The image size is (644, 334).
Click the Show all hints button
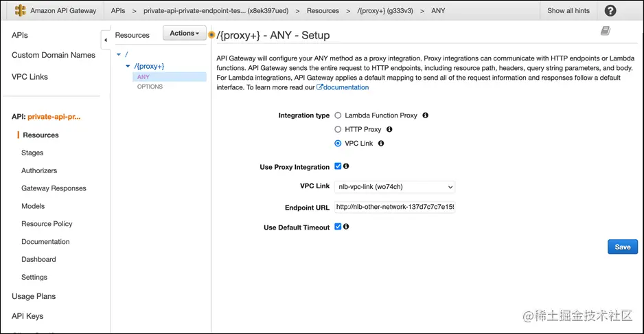pos(568,11)
